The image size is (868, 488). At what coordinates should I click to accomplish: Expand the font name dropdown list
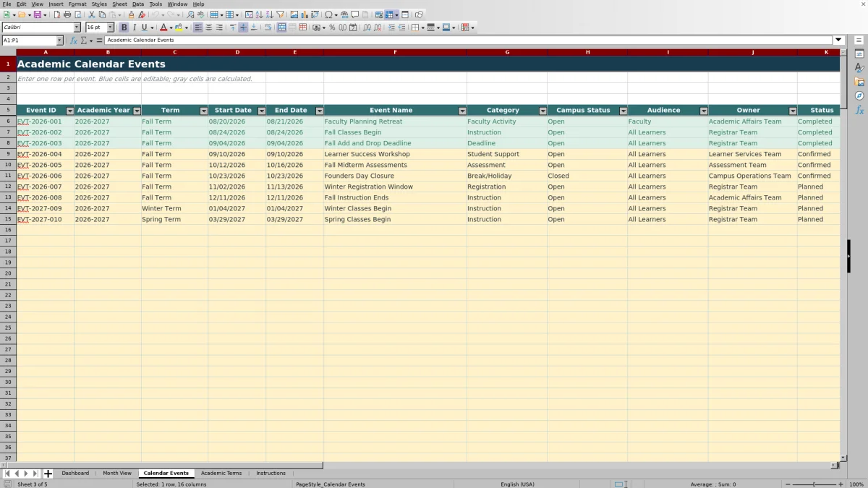(x=77, y=27)
